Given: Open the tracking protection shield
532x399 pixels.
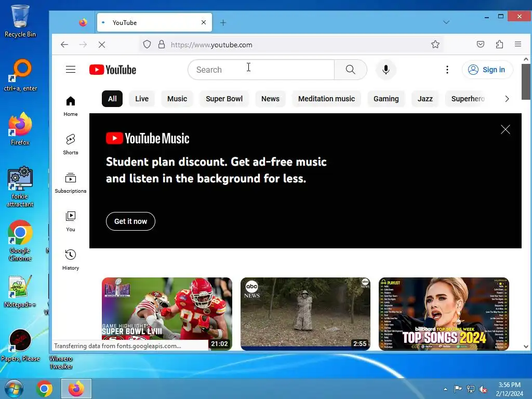Looking at the screenshot, I should (147, 45).
